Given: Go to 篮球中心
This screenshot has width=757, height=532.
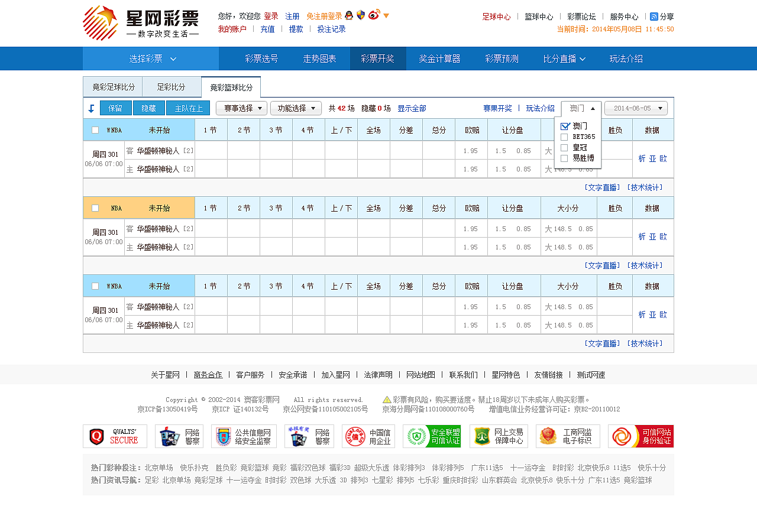Looking at the screenshot, I should [x=539, y=17].
